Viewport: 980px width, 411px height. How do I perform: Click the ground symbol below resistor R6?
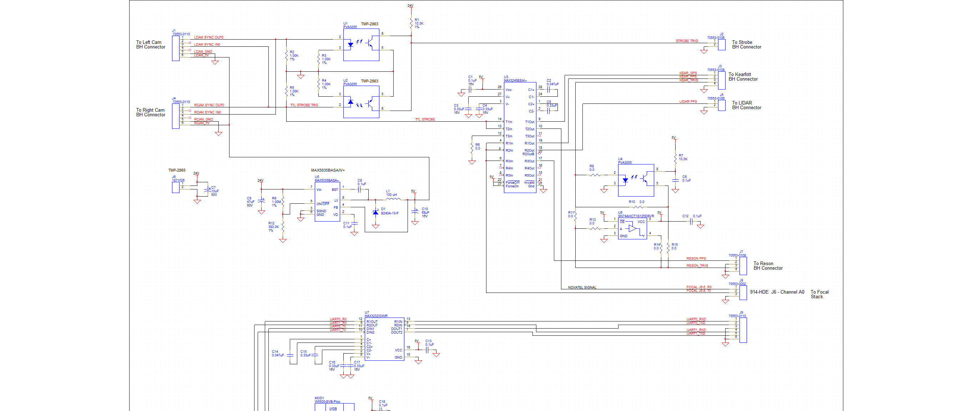pos(472,162)
